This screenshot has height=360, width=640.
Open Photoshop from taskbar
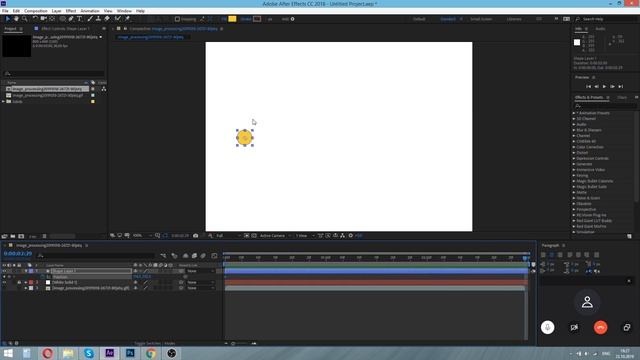coord(130,353)
